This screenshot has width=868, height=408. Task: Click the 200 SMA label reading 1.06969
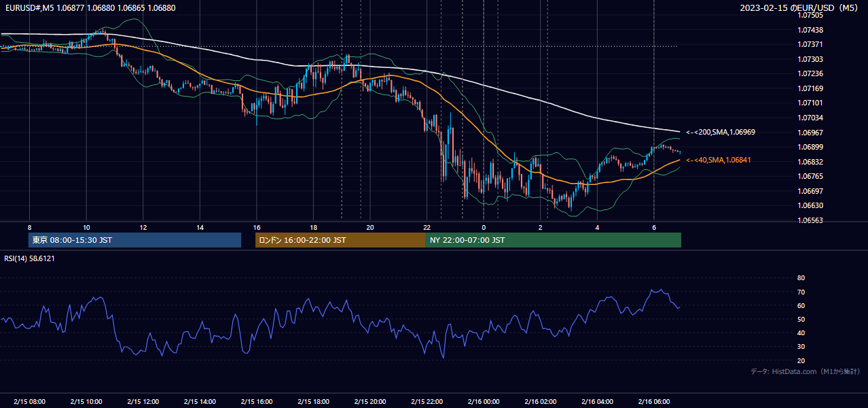721,132
